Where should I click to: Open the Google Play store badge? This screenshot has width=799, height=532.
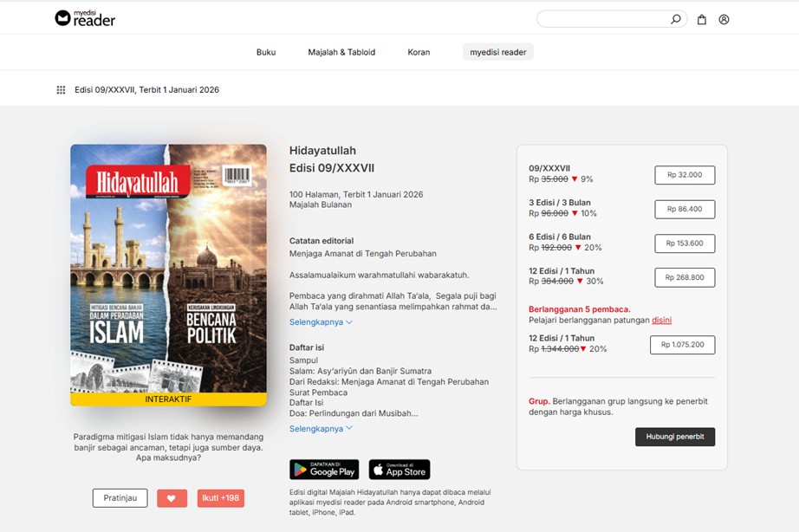(x=324, y=470)
